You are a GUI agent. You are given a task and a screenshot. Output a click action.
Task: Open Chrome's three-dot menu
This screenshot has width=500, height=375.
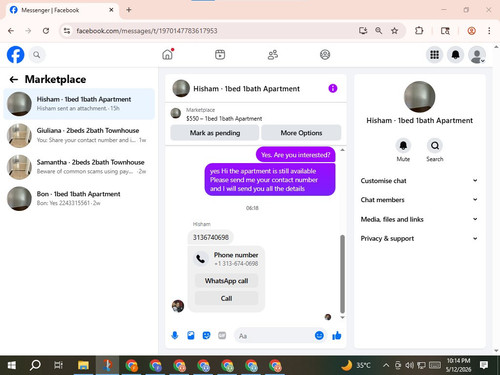click(489, 31)
